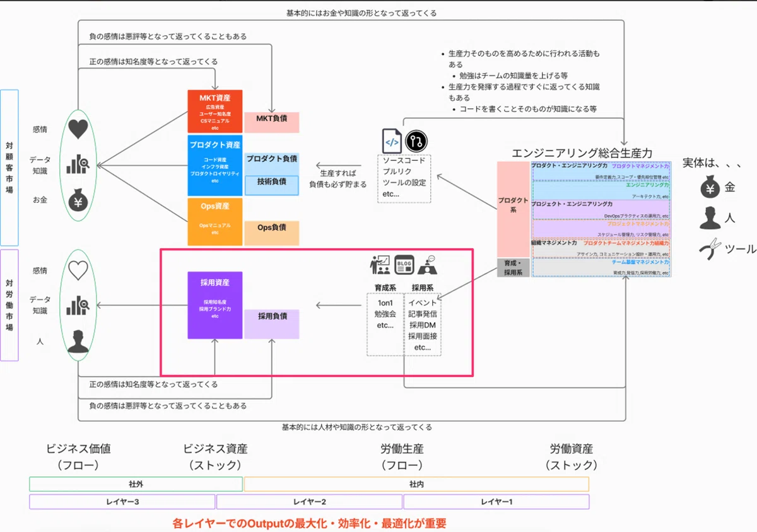Click the ビジネス価値（フロー） heading

coord(78,457)
